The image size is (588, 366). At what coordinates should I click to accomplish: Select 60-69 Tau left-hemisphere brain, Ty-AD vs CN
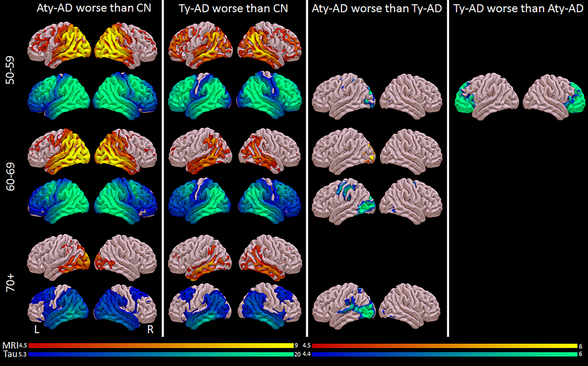[199, 201]
